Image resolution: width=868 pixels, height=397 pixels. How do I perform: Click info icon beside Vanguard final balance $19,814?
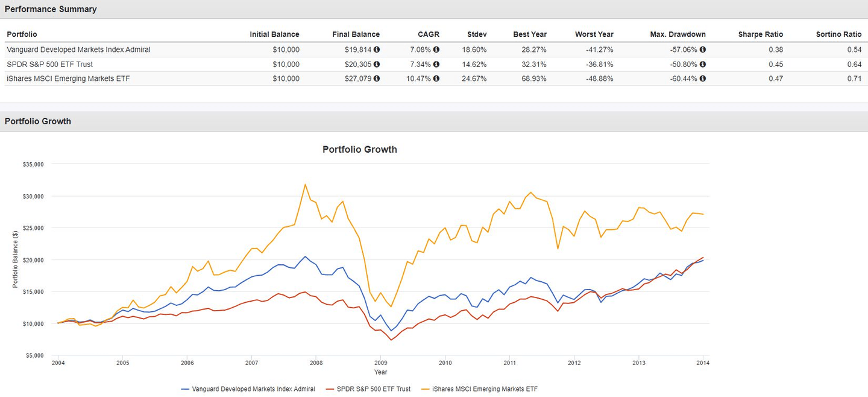377,50
